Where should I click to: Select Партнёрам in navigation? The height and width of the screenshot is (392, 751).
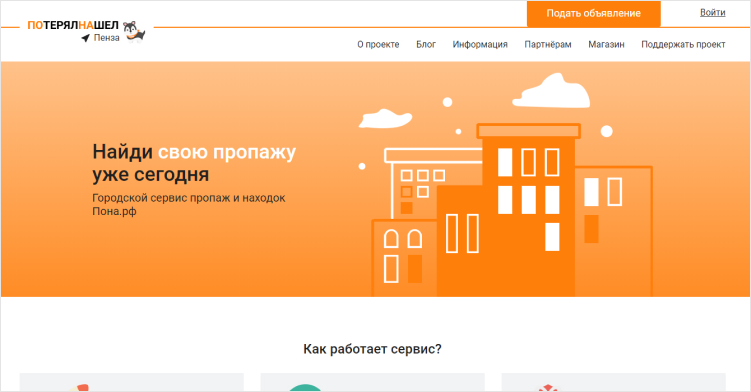(548, 44)
